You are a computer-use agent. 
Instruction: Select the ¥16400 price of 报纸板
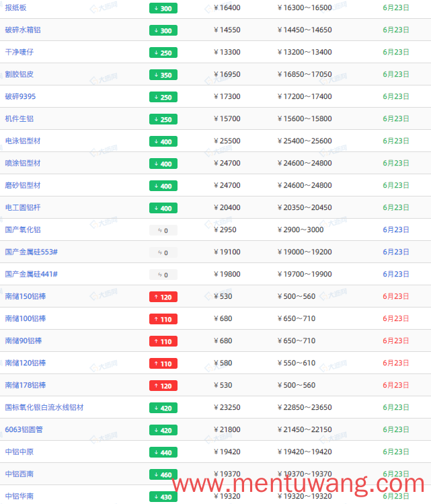tap(227, 7)
